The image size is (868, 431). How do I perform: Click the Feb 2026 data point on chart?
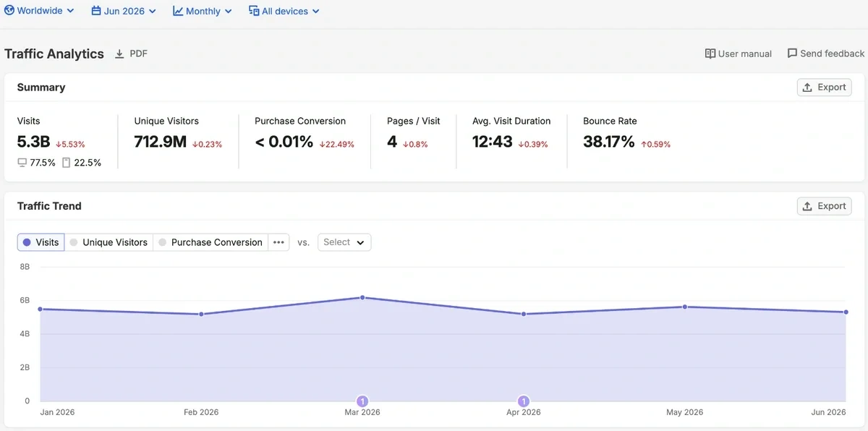coord(201,314)
